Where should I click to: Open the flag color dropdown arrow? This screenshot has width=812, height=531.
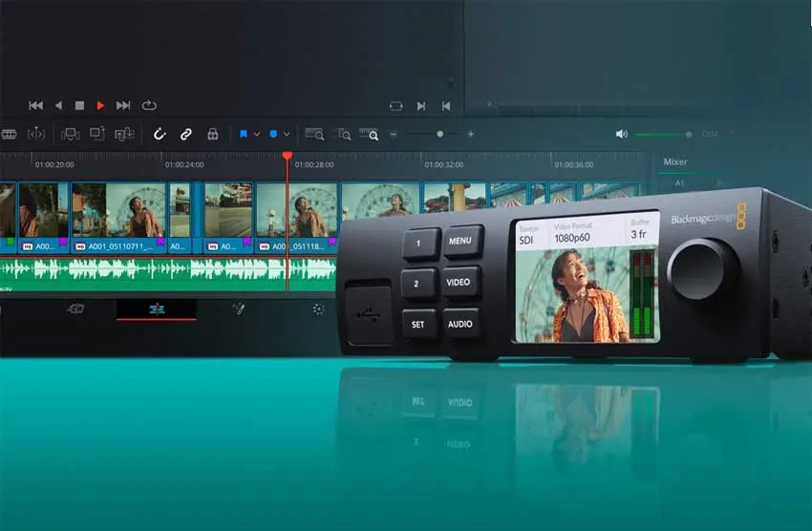(x=256, y=134)
